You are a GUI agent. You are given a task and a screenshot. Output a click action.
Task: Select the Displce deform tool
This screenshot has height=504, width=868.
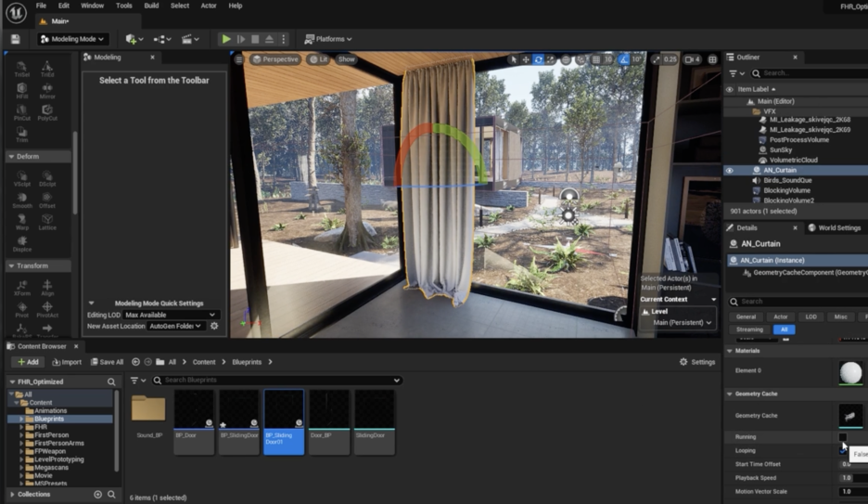pyautogui.click(x=21, y=244)
